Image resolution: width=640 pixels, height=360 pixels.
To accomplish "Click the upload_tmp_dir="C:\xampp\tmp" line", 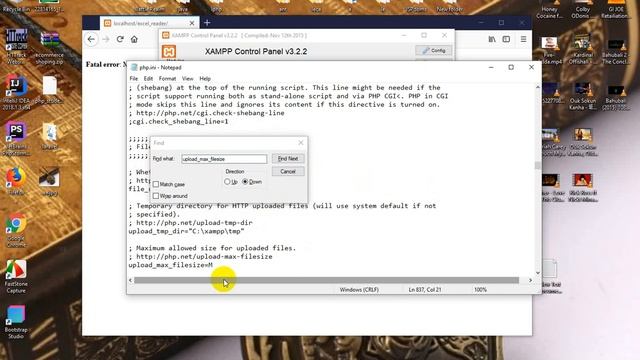I will click(187, 231).
